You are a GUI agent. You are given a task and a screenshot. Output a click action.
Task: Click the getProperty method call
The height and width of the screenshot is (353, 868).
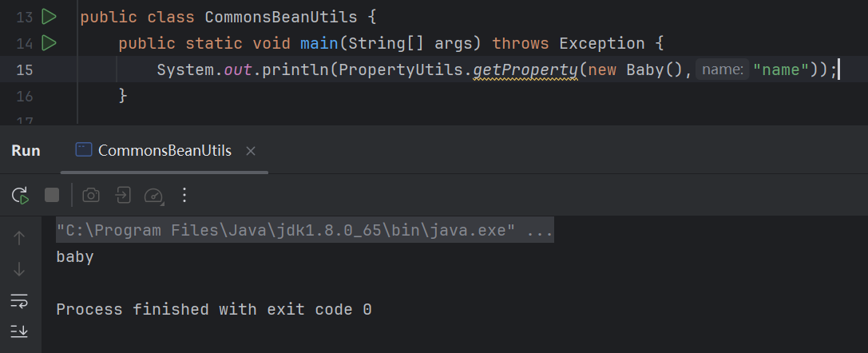coord(525,69)
